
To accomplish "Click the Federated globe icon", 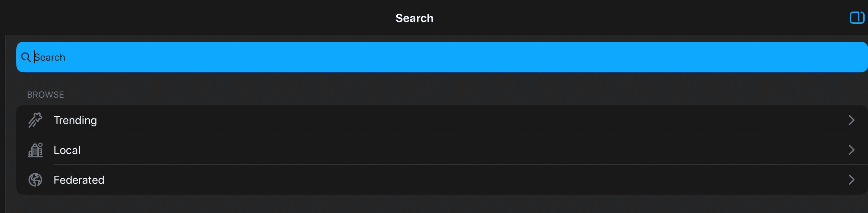I will click(x=35, y=180).
